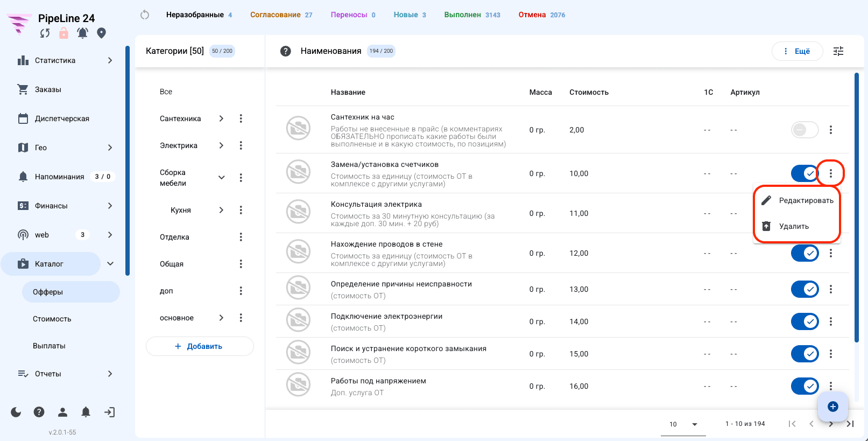Click the blue plus floating action button
Screen dimensions: 868x441
click(x=833, y=407)
